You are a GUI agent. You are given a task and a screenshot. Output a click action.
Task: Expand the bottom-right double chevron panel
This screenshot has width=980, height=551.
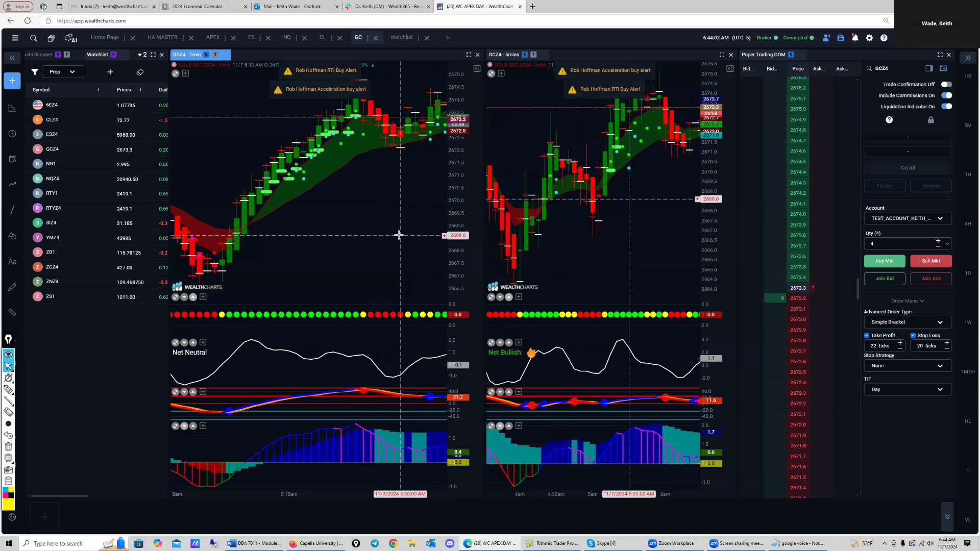click(x=947, y=517)
